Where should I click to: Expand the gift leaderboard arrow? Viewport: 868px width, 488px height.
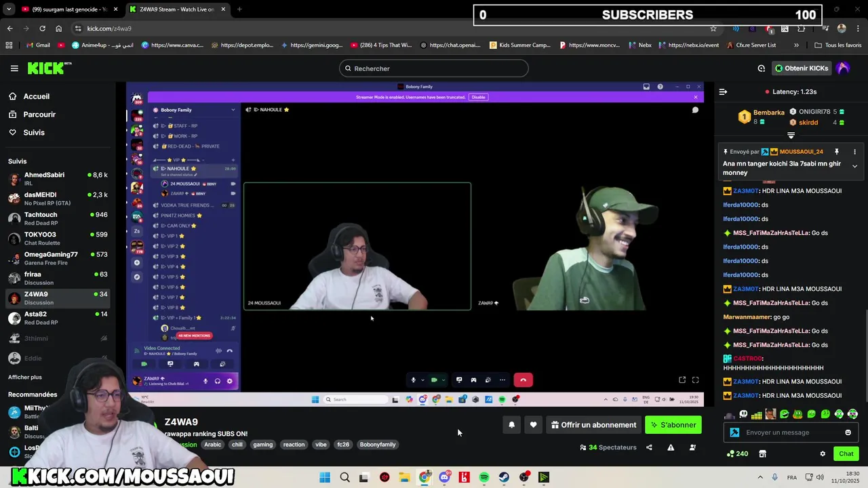point(791,136)
